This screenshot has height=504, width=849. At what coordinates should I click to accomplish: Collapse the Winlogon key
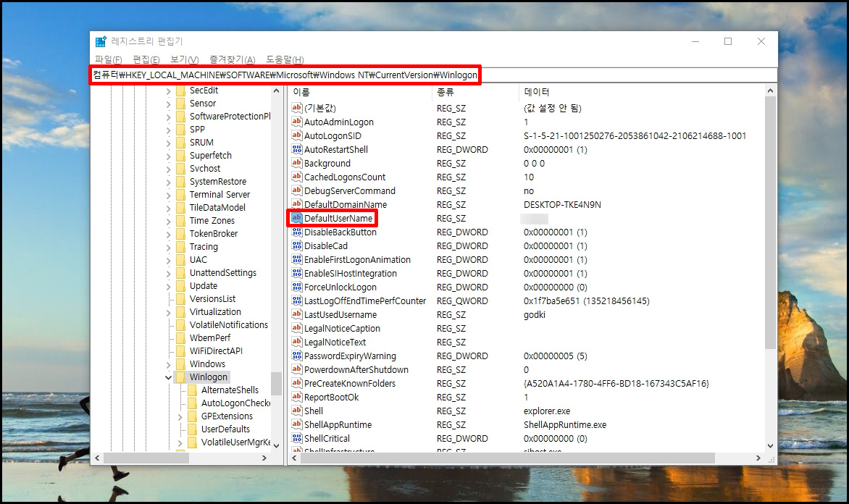point(168,377)
